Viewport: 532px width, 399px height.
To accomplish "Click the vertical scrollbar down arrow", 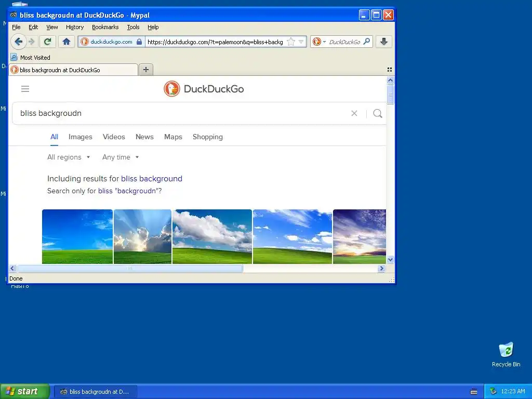I will 390,260.
